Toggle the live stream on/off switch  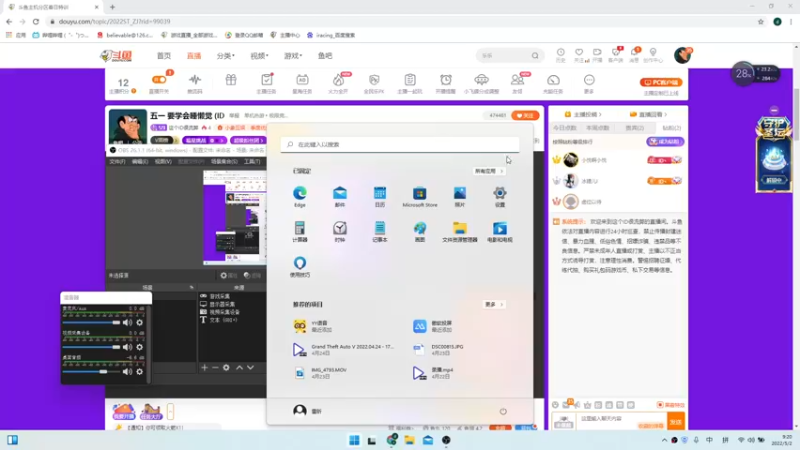[159, 80]
